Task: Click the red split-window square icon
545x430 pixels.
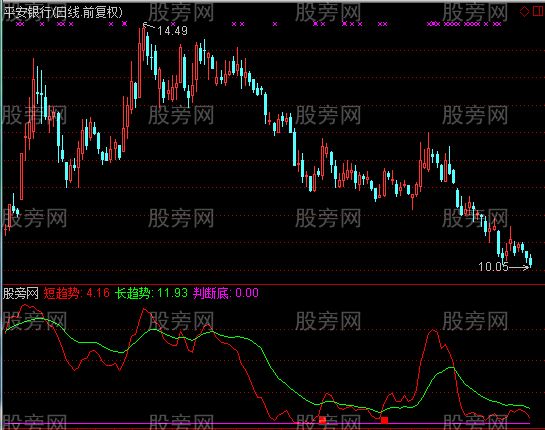Action: (538, 12)
